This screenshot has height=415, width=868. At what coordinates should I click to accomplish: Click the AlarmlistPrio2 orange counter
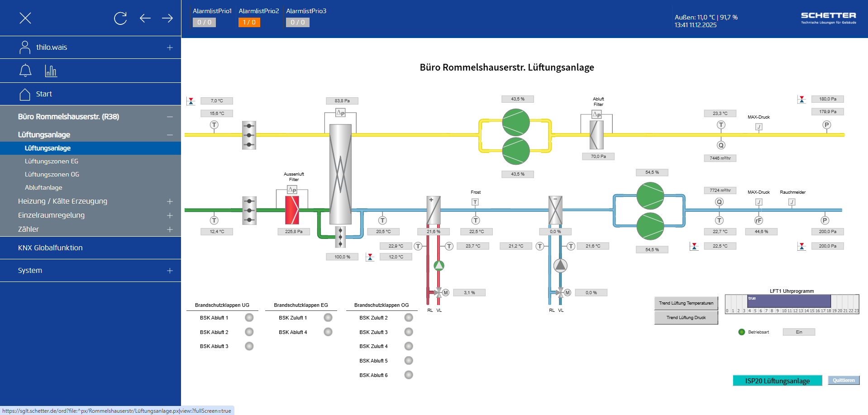pyautogui.click(x=249, y=22)
